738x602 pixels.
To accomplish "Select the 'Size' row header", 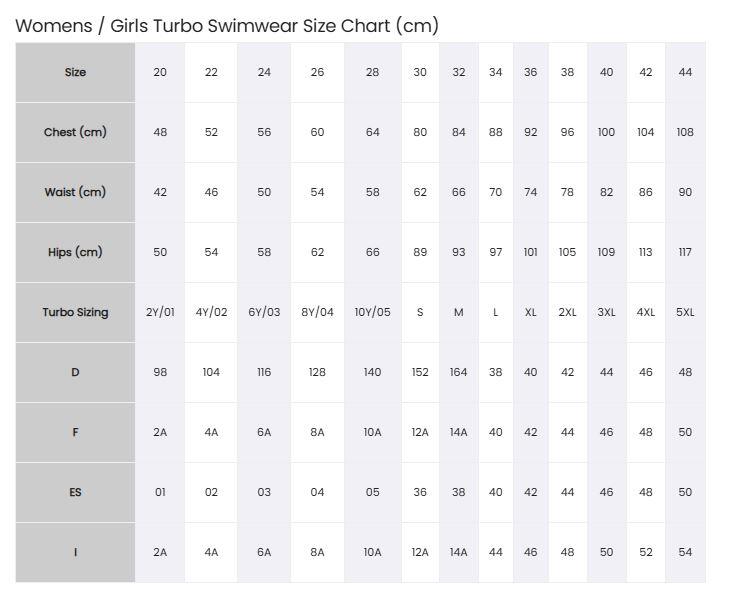I will click(75, 72).
